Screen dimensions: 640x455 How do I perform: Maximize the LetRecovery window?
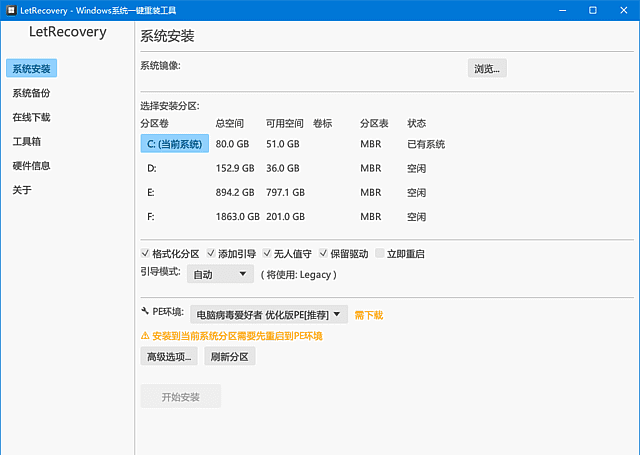pyautogui.click(x=593, y=10)
